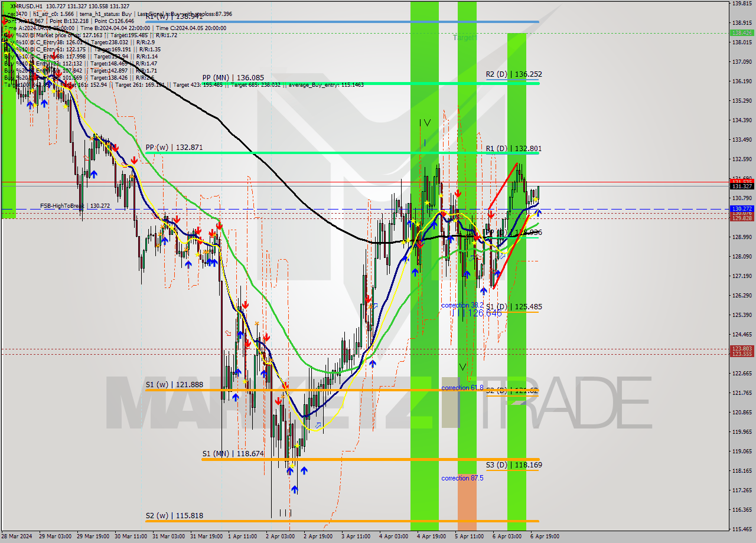Image resolution: width=756 pixels, height=543 pixels.
Task: Click the 4 Apr 19:00 time label
Action: [x=431, y=537]
